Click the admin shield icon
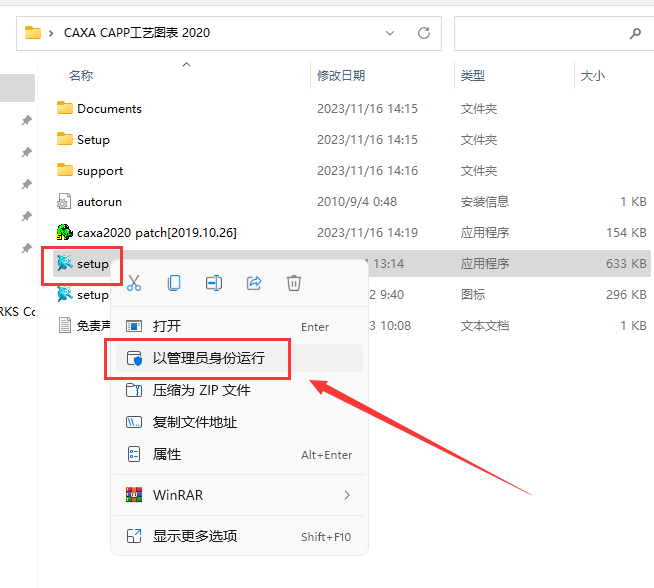Image resolution: width=654 pixels, height=588 pixels. click(134, 358)
